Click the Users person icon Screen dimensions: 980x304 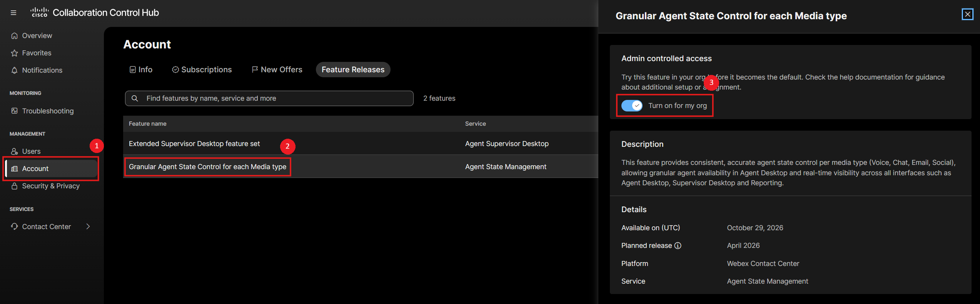point(15,151)
